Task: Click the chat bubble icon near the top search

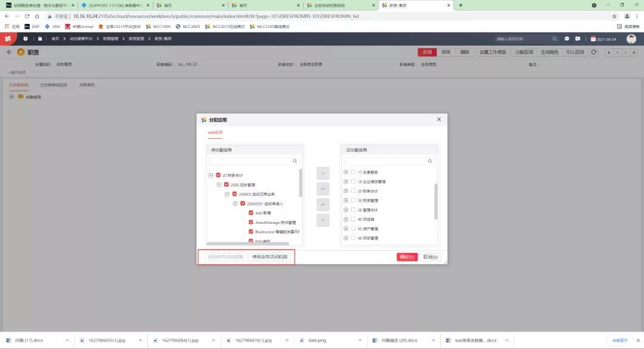Action: [x=566, y=39]
